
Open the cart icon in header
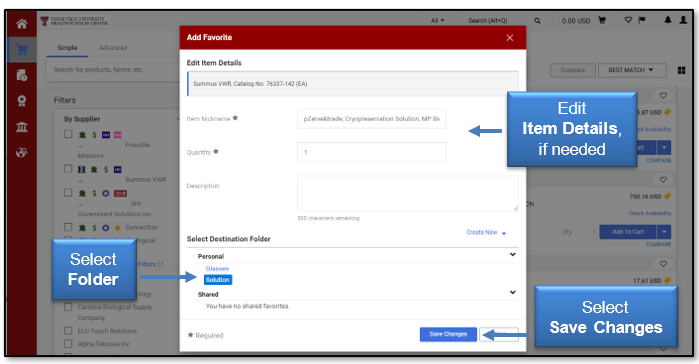coord(602,20)
